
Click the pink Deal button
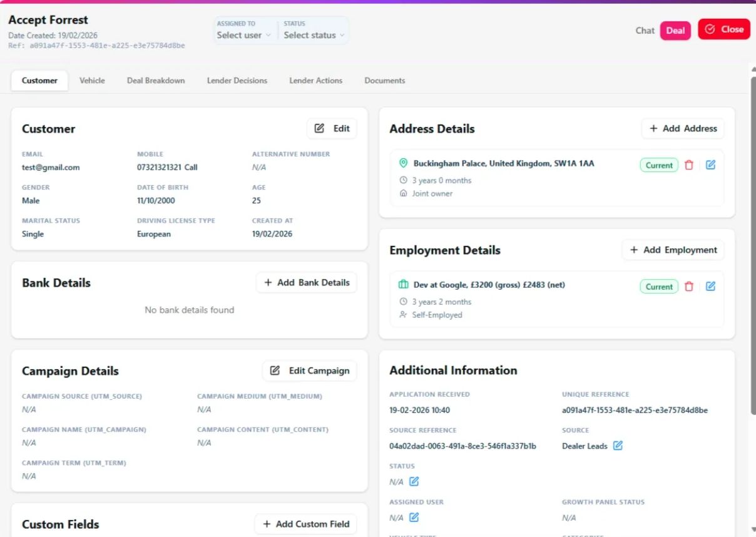[675, 31]
